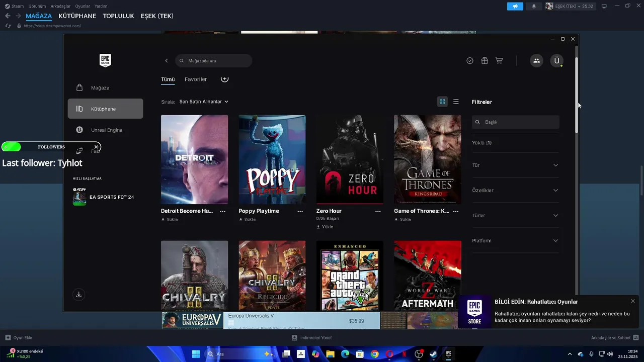
Task: Open Google Chrome from taskbar
Action: point(375,354)
